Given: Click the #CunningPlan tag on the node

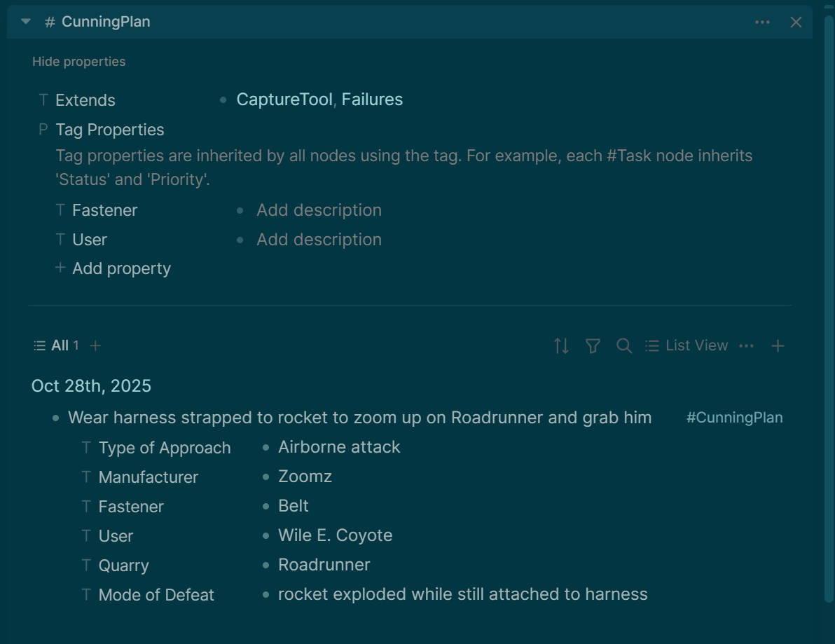Looking at the screenshot, I should tap(734, 418).
